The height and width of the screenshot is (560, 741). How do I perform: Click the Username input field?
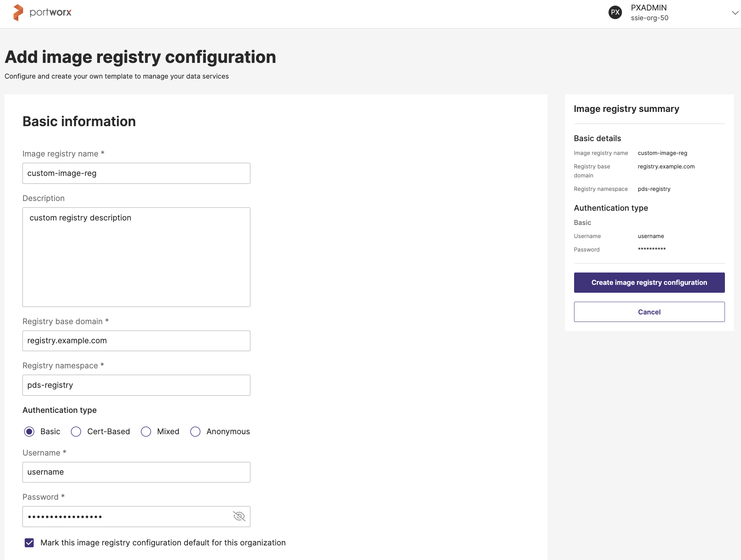136,472
